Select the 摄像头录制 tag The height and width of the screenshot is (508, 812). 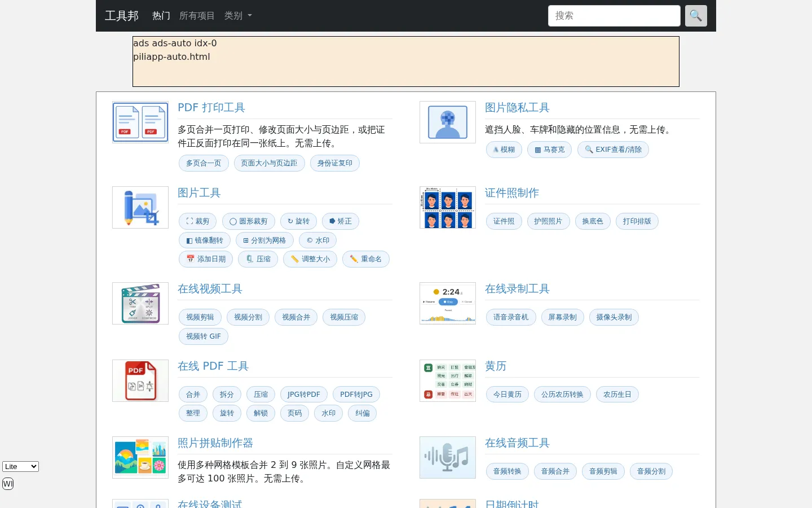(x=614, y=317)
